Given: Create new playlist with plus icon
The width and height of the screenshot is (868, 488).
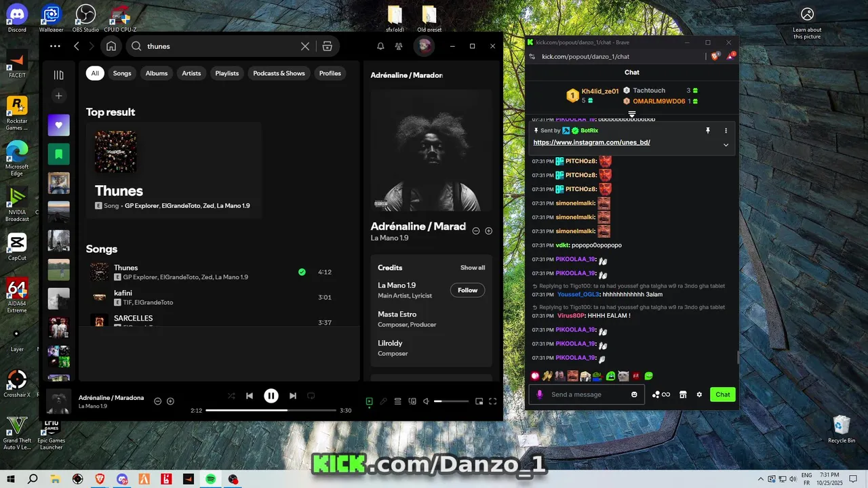Looking at the screenshot, I should click(x=58, y=96).
